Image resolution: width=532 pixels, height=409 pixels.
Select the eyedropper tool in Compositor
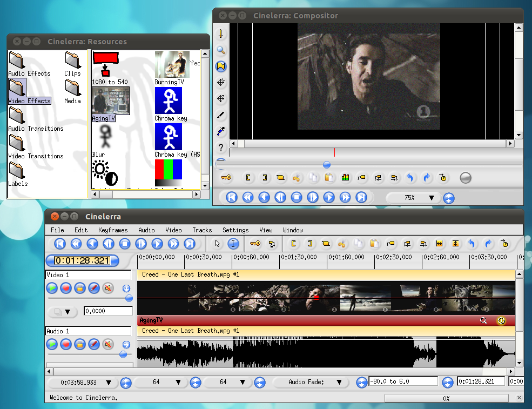pos(220,131)
